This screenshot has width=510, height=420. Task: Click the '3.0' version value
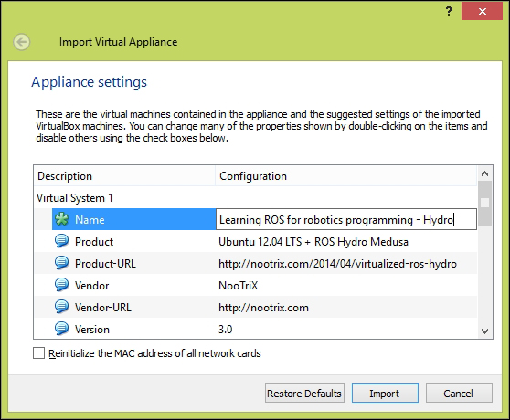coord(226,329)
